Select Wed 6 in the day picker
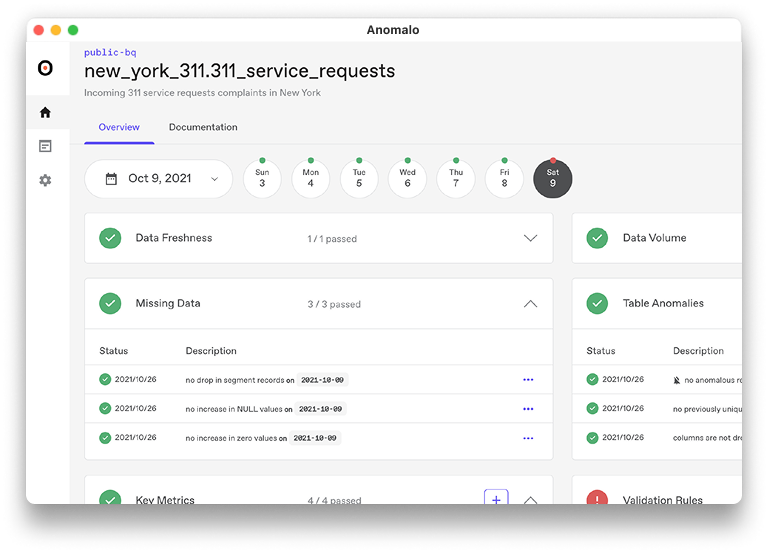 408,179
